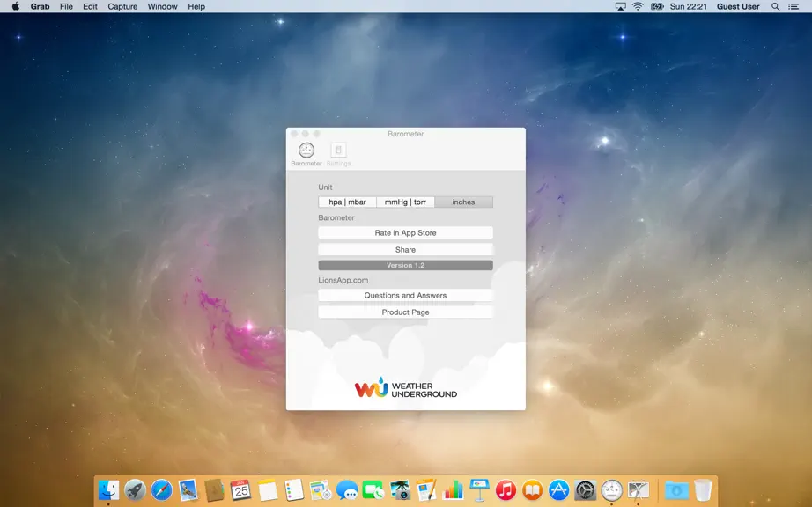Click the Share button
The width and height of the screenshot is (812, 507).
pyautogui.click(x=405, y=249)
